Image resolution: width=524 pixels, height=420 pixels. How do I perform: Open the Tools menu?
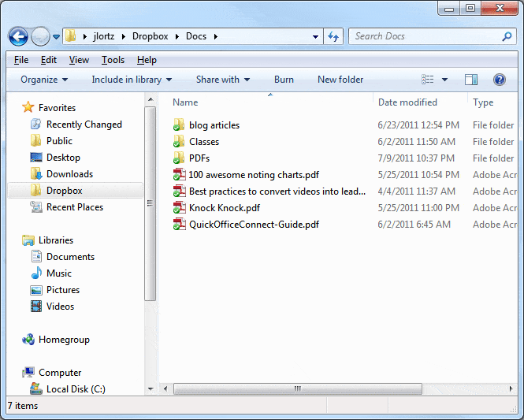pos(113,60)
